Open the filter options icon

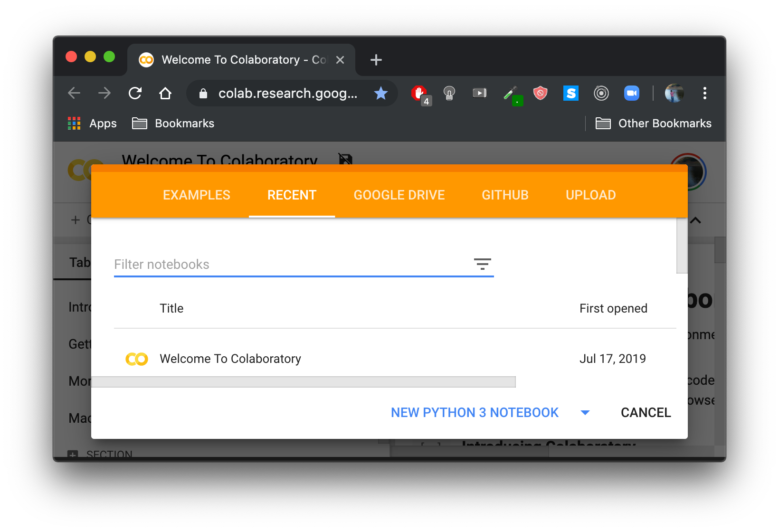[483, 264]
